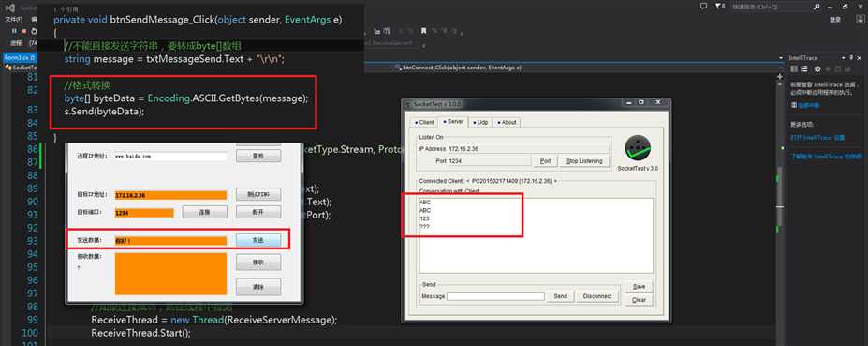Click the Port button in SocketTest

point(545,161)
